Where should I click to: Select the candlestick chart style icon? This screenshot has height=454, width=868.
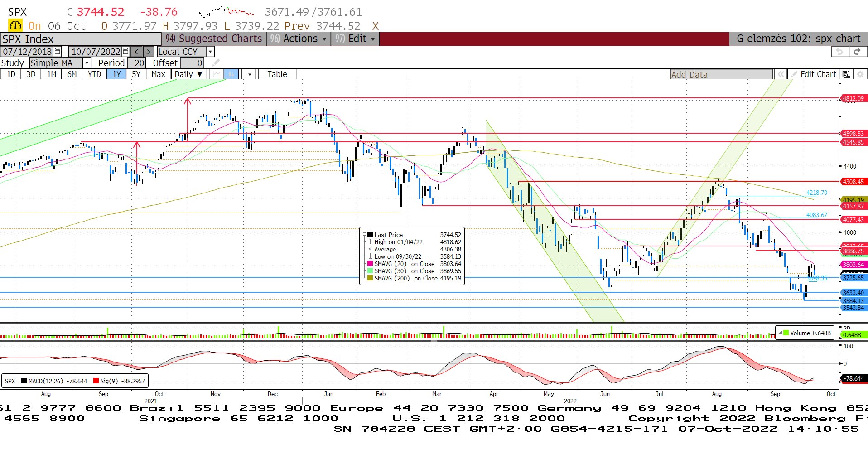(x=231, y=74)
